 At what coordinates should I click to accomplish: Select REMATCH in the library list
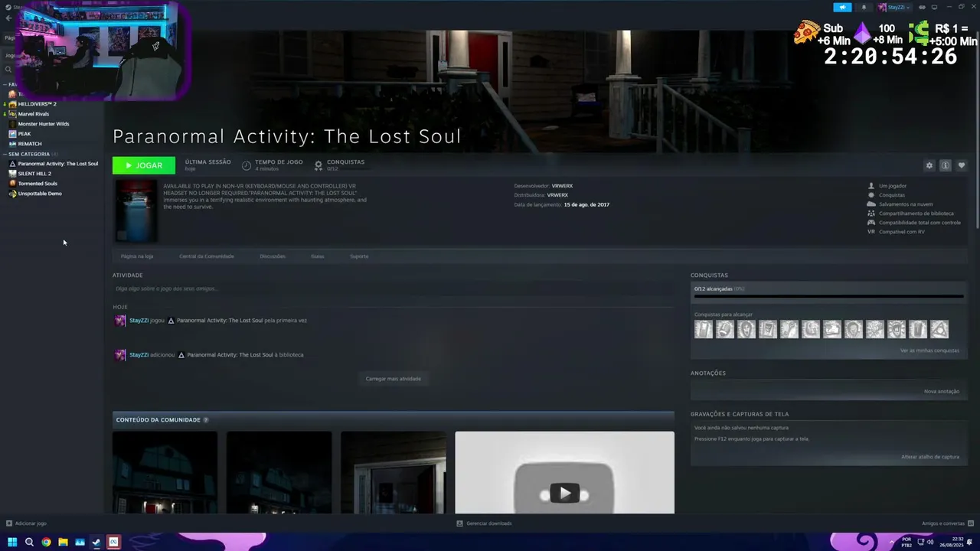pos(30,144)
